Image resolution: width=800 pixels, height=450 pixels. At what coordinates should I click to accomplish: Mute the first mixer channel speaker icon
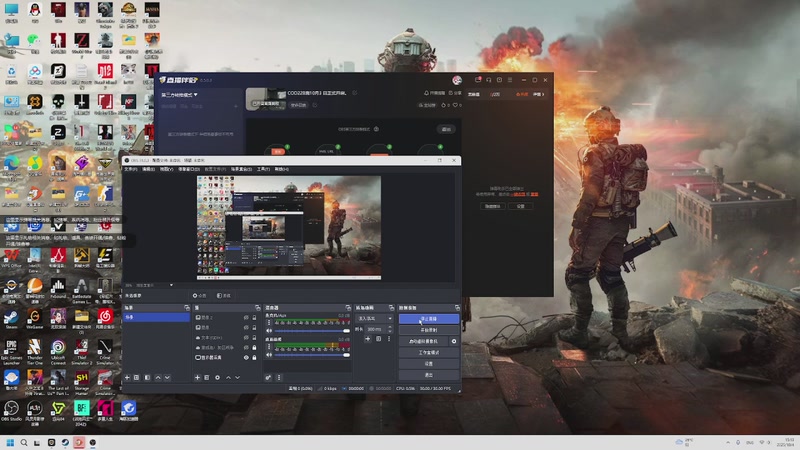tap(269, 331)
